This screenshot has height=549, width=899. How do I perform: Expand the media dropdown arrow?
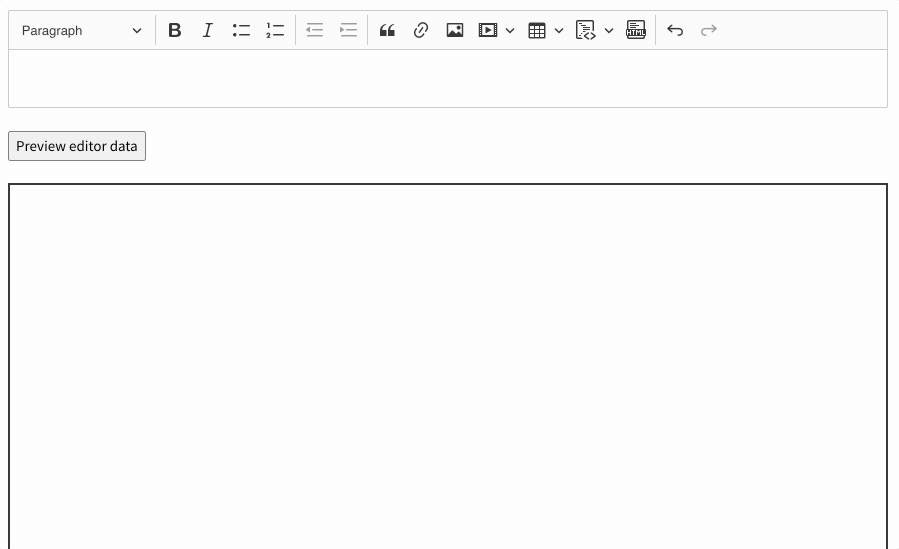[510, 30]
